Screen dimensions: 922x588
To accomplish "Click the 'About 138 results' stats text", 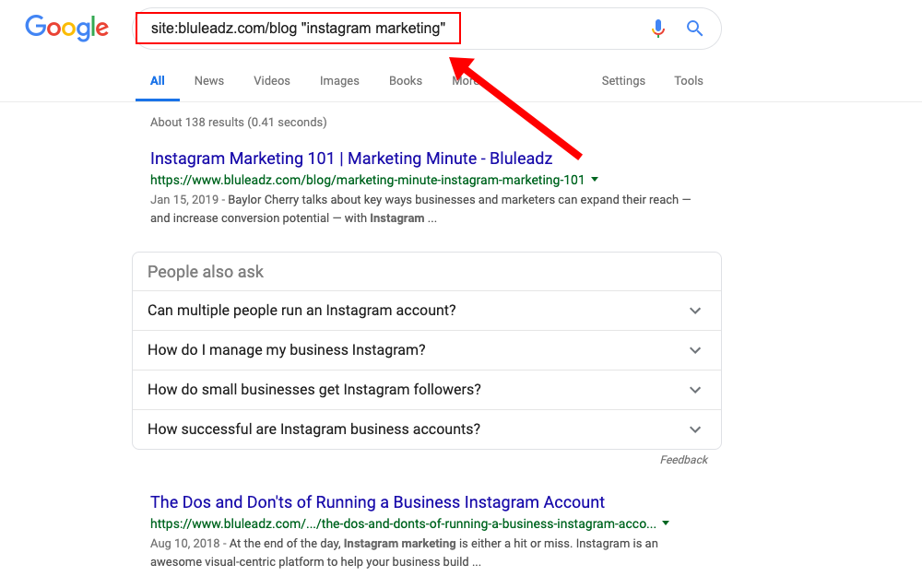I will [x=238, y=123].
